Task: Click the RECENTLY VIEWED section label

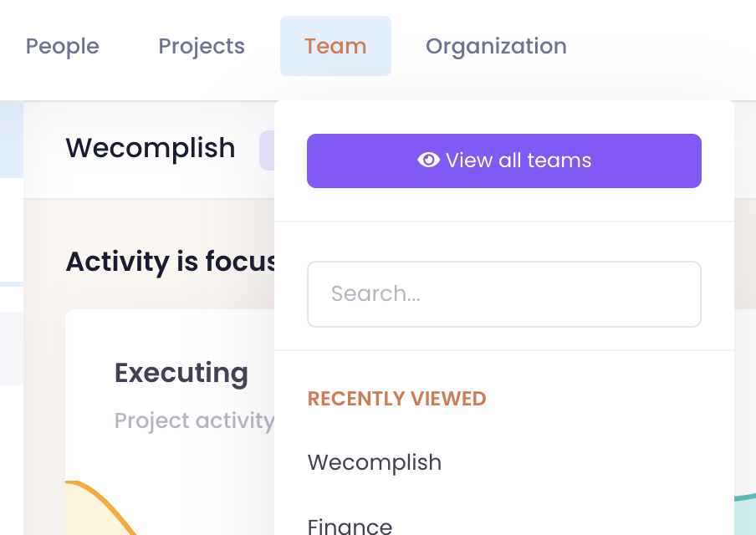Action: point(396,399)
